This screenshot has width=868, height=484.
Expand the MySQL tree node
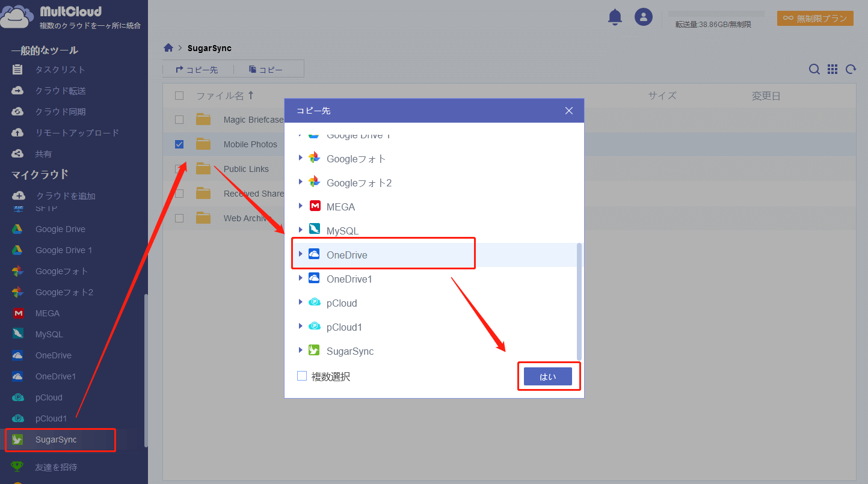[x=301, y=230]
